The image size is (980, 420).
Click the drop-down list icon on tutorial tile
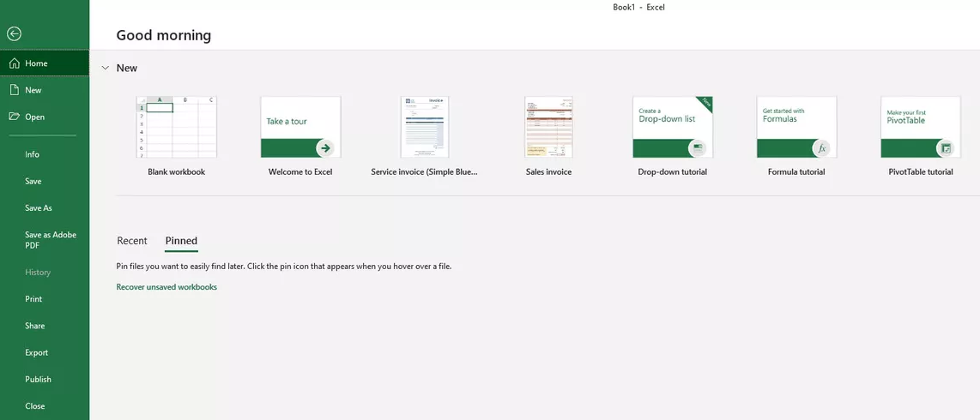pyautogui.click(x=698, y=148)
